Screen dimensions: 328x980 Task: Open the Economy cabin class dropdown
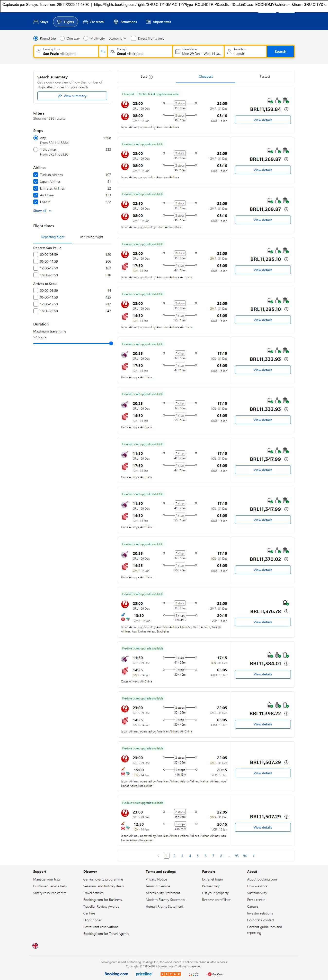coord(117,38)
